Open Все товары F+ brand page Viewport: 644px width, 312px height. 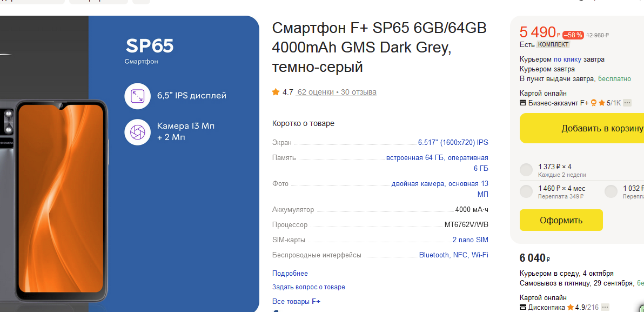296,301
